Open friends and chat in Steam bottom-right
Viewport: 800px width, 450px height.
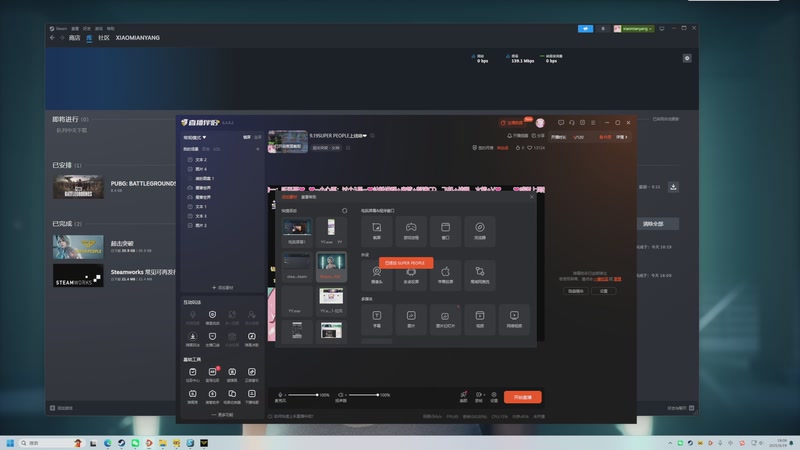pyautogui.click(x=681, y=408)
